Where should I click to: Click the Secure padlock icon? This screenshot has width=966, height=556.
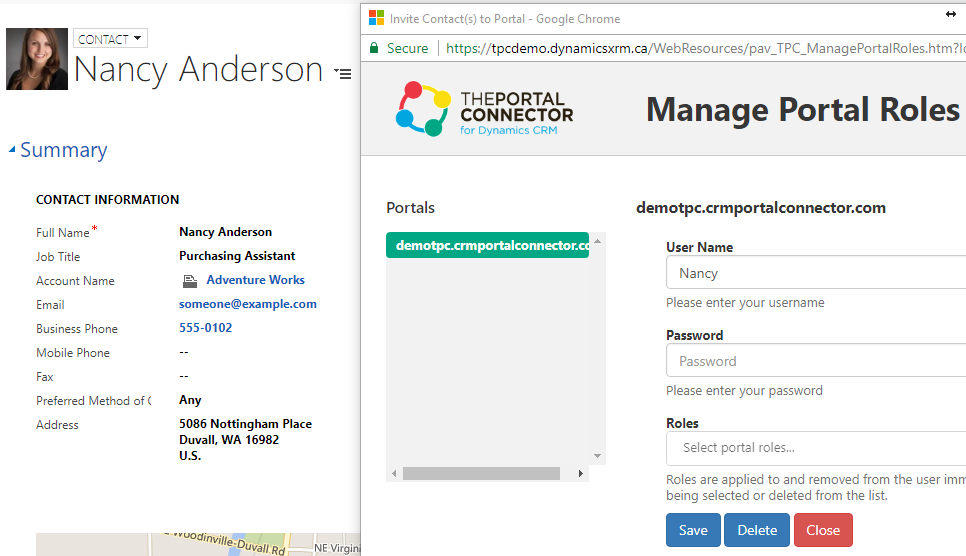373,47
